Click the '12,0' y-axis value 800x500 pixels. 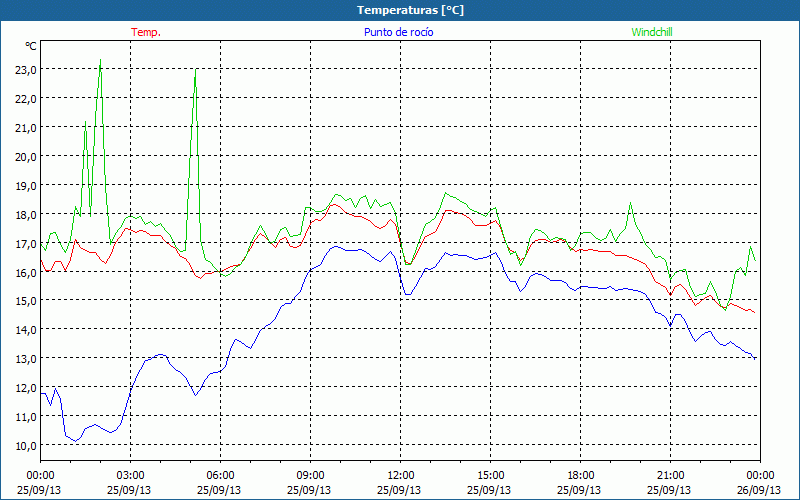(26, 388)
